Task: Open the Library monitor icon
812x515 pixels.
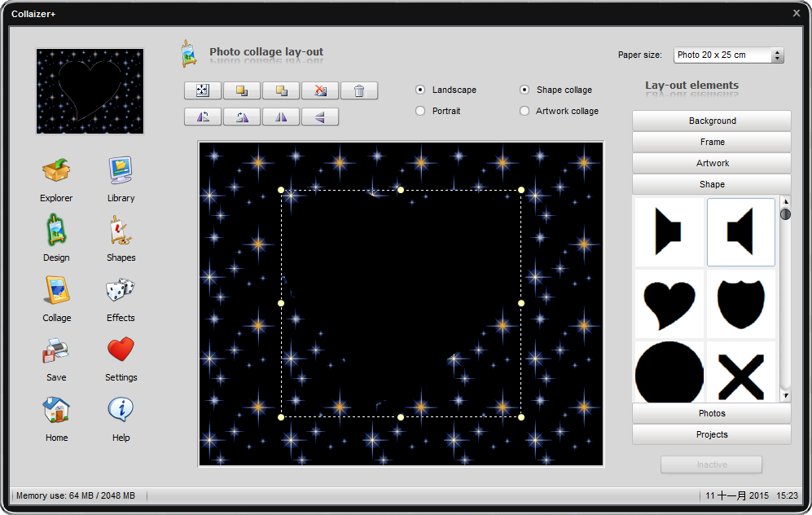Action: point(121,172)
